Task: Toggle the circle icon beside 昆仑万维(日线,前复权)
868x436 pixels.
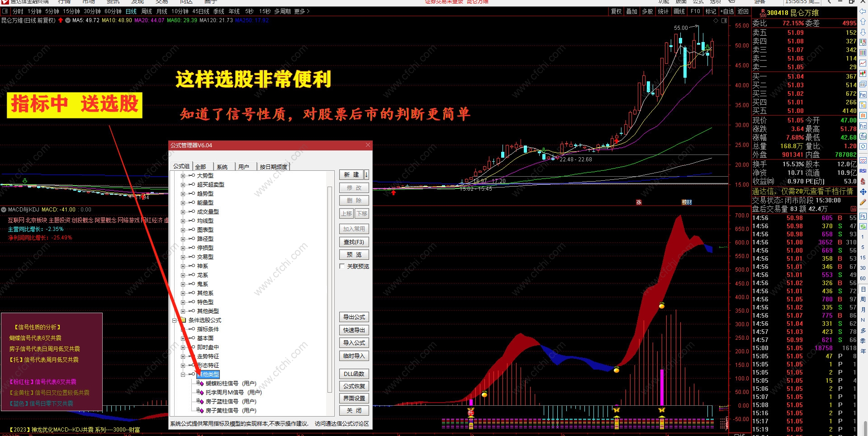Action: pyautogui.click(x=68, y=20)
